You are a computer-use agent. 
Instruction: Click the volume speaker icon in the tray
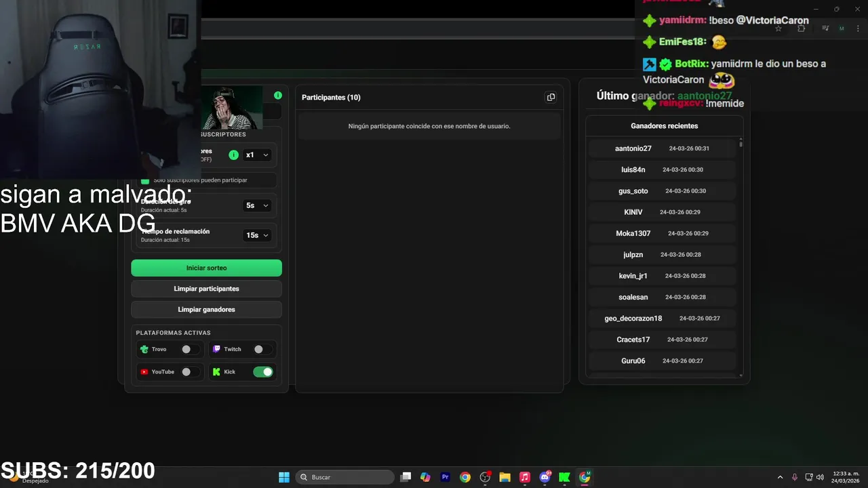821,477
